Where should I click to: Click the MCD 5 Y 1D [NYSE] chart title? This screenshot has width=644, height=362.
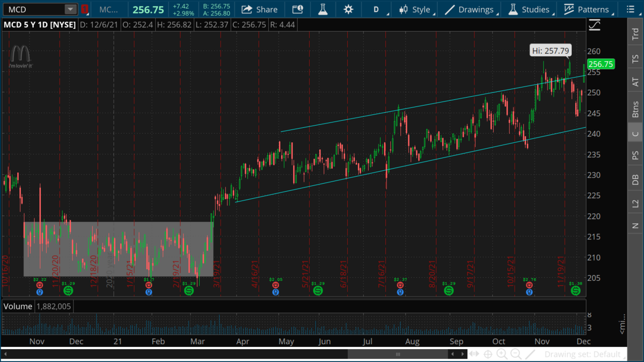tap(39, 24)
